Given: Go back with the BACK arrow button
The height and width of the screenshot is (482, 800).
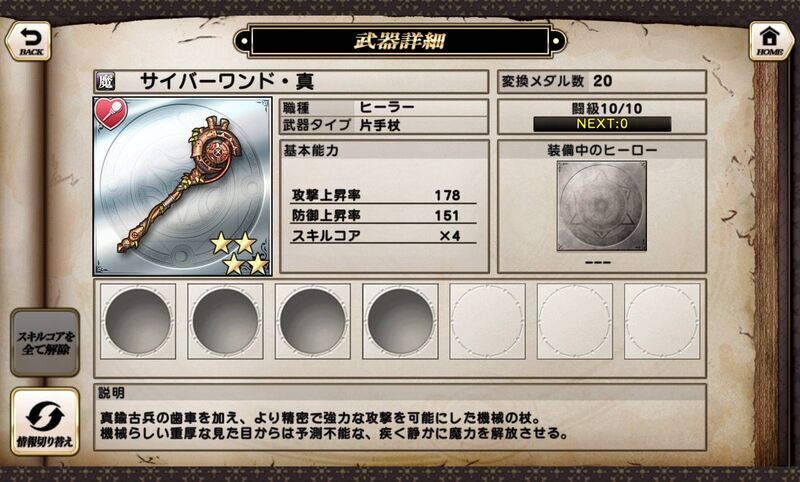Looking at the screenshot, I should 28,41.
